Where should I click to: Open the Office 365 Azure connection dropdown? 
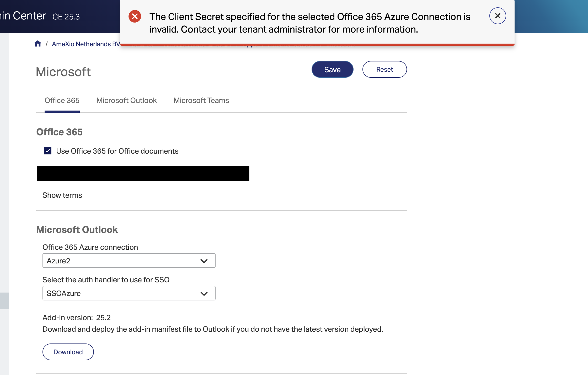129,261
